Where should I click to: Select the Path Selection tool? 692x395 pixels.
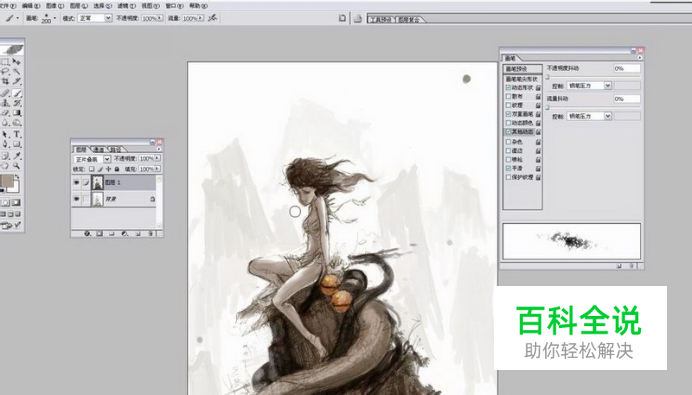point(5,134)
